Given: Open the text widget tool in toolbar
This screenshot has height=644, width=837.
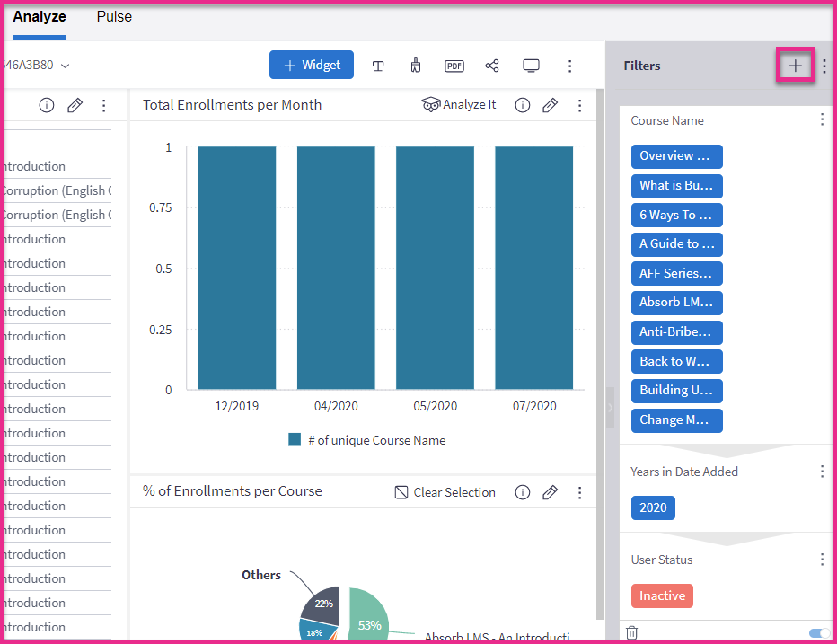Looking at the screenshot, I should pyautogui.click(x=378, y=66).
